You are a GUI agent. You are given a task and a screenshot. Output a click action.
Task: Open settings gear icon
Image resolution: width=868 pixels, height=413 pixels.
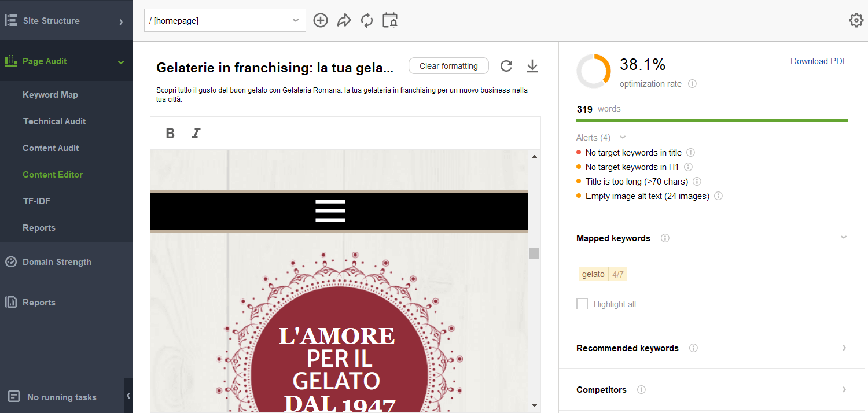click(856, 20)
